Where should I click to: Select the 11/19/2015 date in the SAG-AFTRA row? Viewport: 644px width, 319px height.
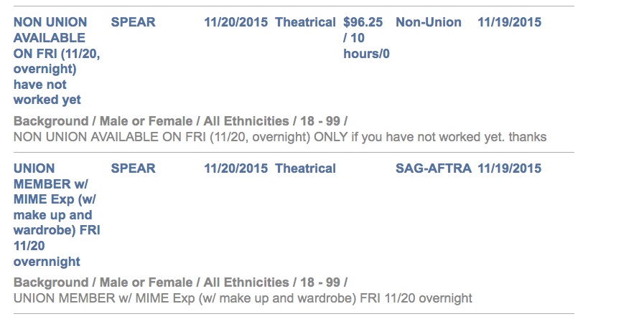pos(509,168)
